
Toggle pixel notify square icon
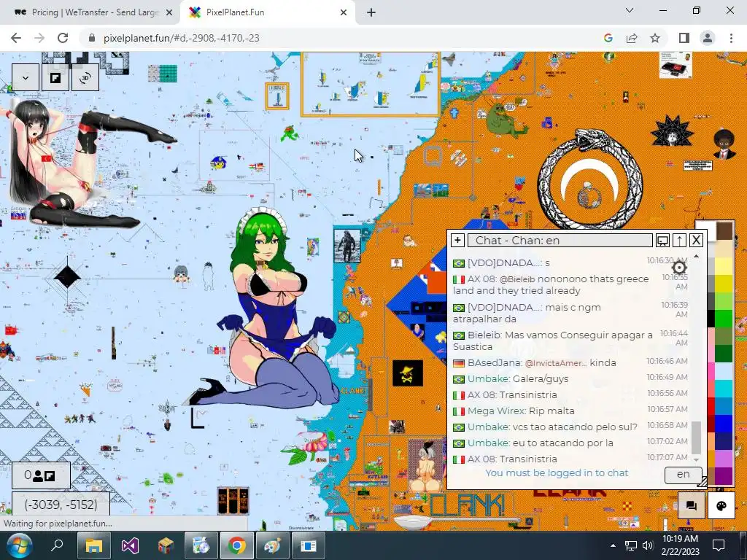tap(55, 77)
